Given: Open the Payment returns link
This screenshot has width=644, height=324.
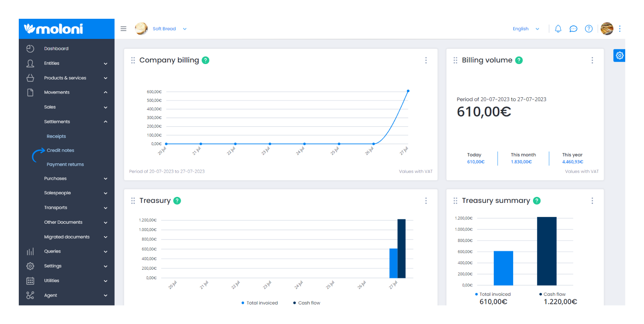Looking at the screenshot, I should 65,164.
